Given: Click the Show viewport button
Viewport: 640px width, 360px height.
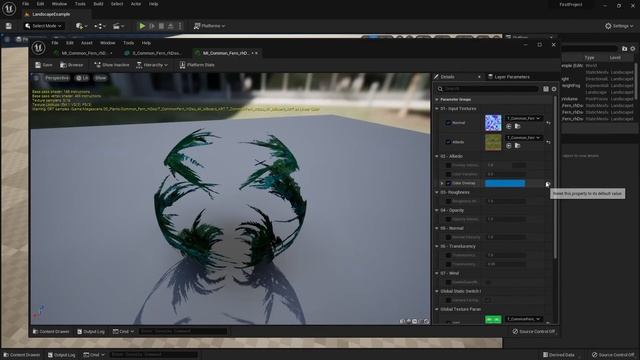Looking at the screenshot, I should (100, 78).
